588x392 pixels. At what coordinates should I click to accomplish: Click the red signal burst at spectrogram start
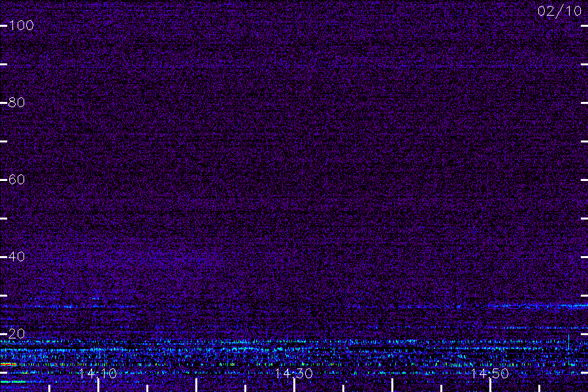click(8, 365)
